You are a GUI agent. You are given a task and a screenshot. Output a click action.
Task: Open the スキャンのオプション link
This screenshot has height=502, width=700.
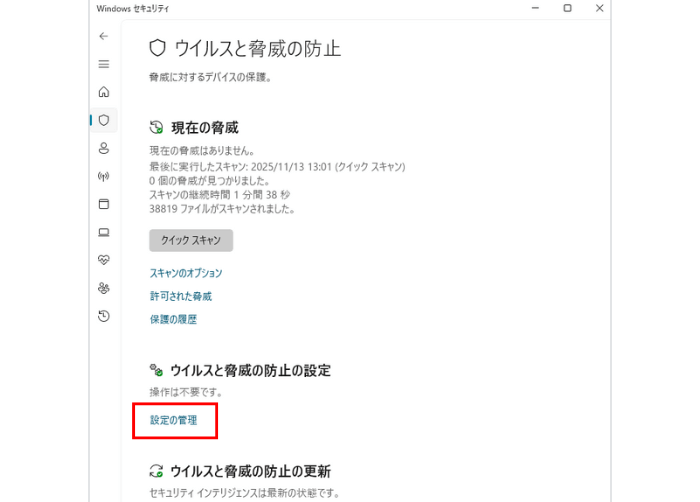pos(186,273)
